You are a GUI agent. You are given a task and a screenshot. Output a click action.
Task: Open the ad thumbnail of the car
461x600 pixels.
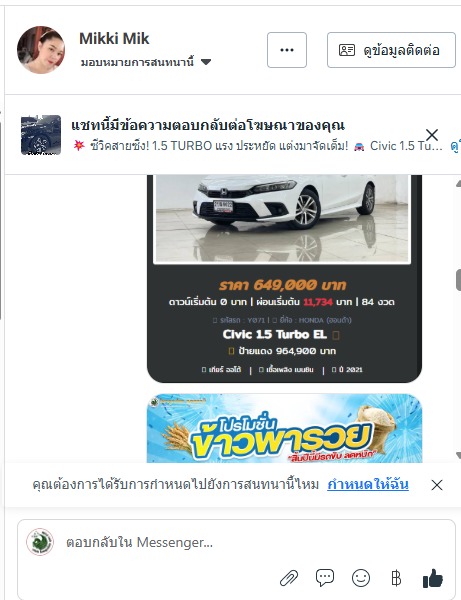[41, 135]
